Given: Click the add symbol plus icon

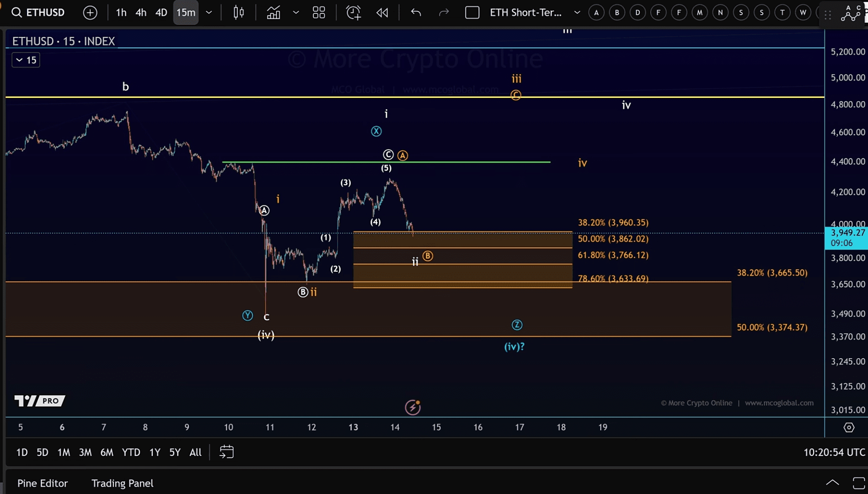Looking at the screenshot, I should click(90, 12).
